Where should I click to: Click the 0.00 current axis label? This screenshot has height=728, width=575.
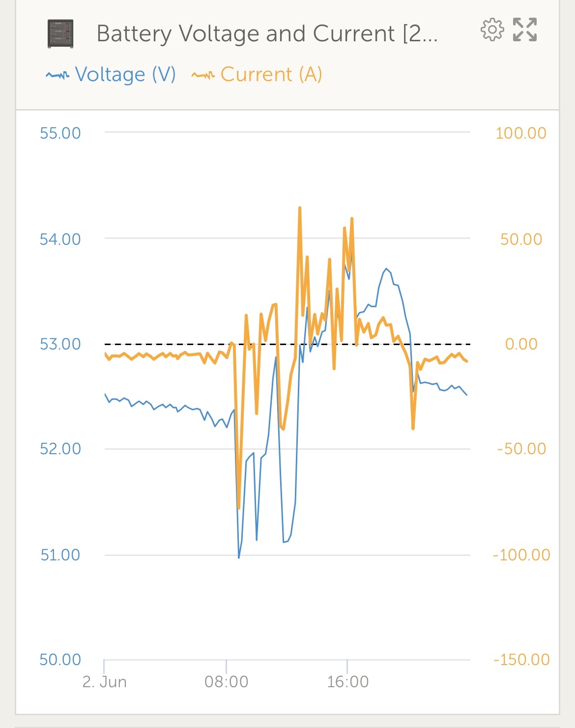[x=521, y=344]
